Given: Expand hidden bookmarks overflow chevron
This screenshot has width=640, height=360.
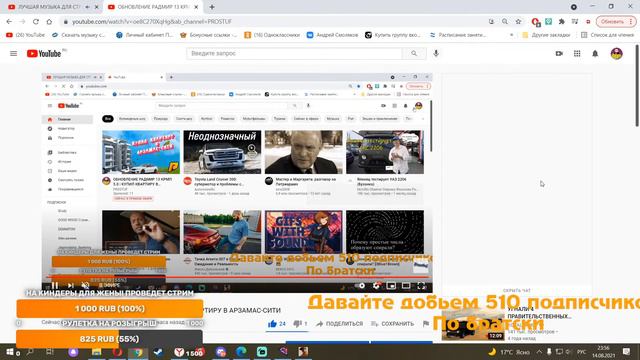Looking at the screenshot, I should [511, 35].
